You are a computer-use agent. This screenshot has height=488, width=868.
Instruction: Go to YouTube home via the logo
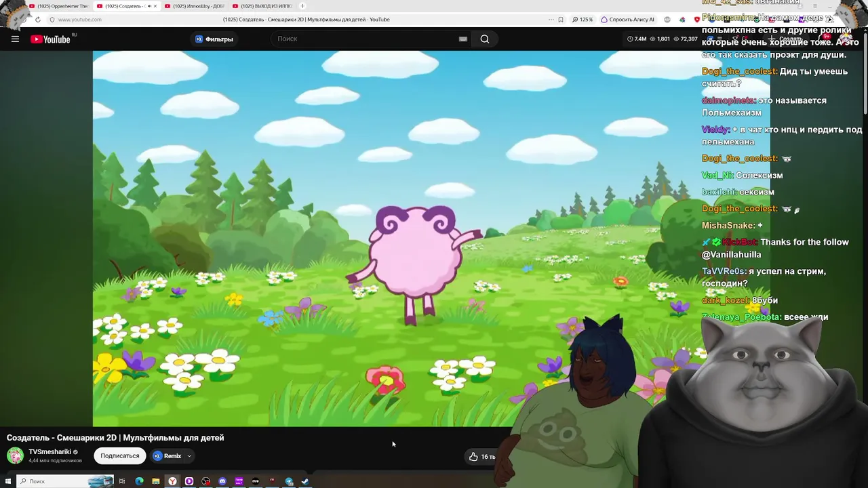[x=51, y=39]
